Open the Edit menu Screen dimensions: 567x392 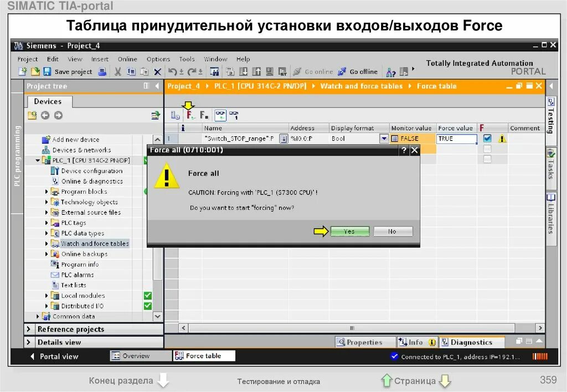click(53, 59)
